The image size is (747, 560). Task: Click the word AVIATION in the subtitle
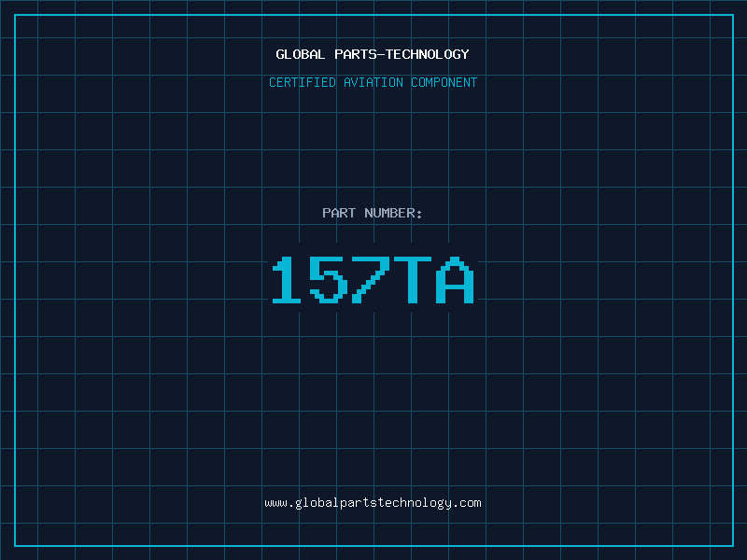pos(373,82)
